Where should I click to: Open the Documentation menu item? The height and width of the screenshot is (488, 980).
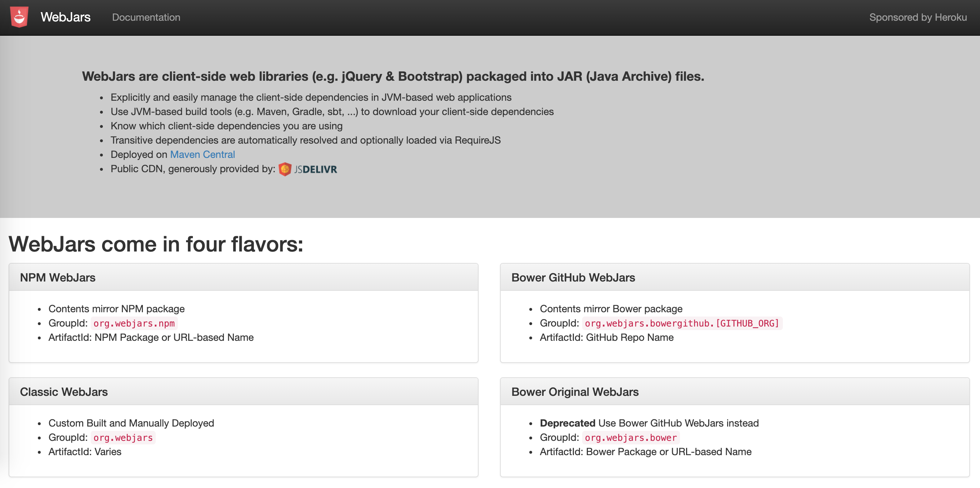click(x=146, y=17)
